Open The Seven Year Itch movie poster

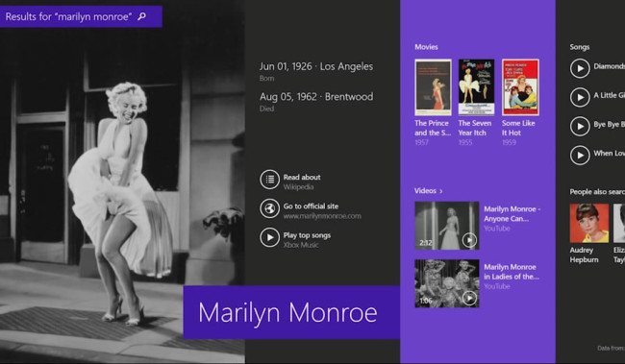click(476, 87)
